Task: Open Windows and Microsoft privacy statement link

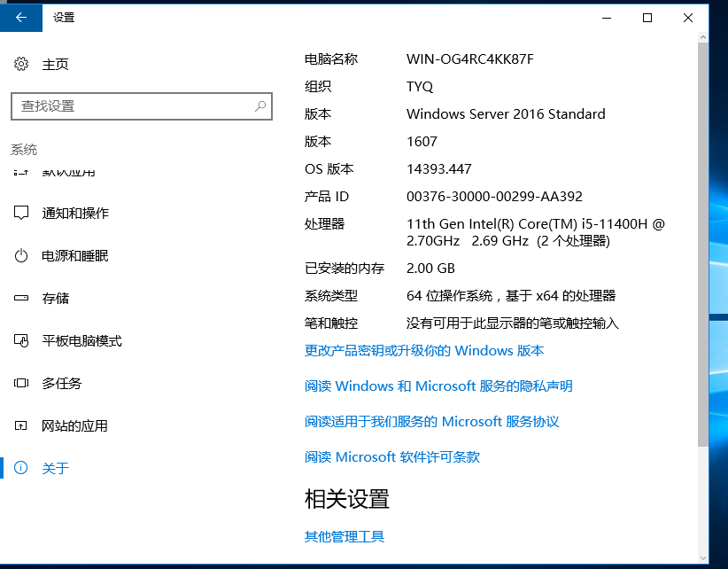Action: pyautogui.click(x=438, y=386)
